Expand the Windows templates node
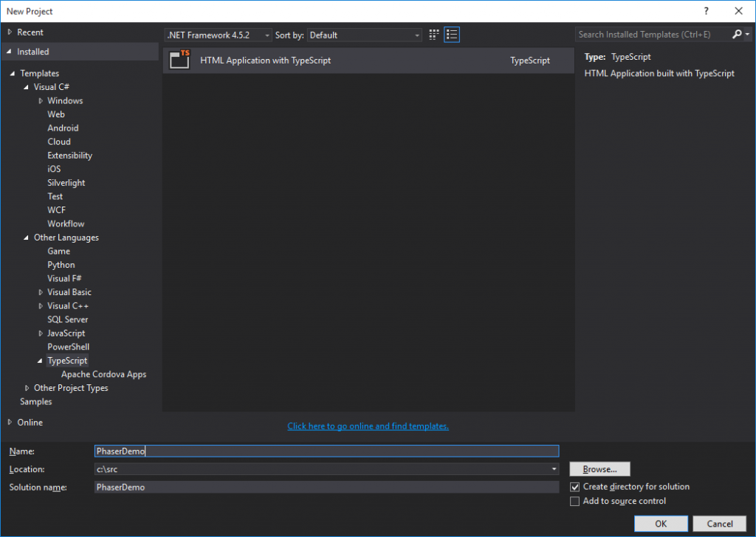756x537 pixels. tap(41, 100)
